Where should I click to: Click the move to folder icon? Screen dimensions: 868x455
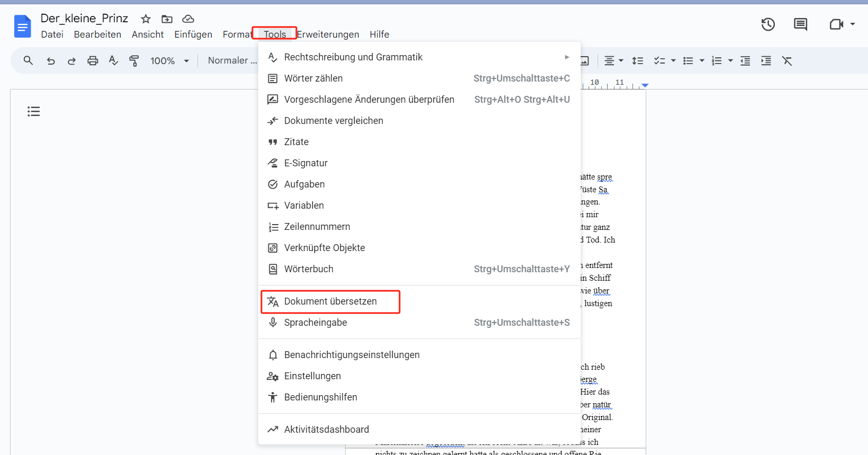(167, 19)
